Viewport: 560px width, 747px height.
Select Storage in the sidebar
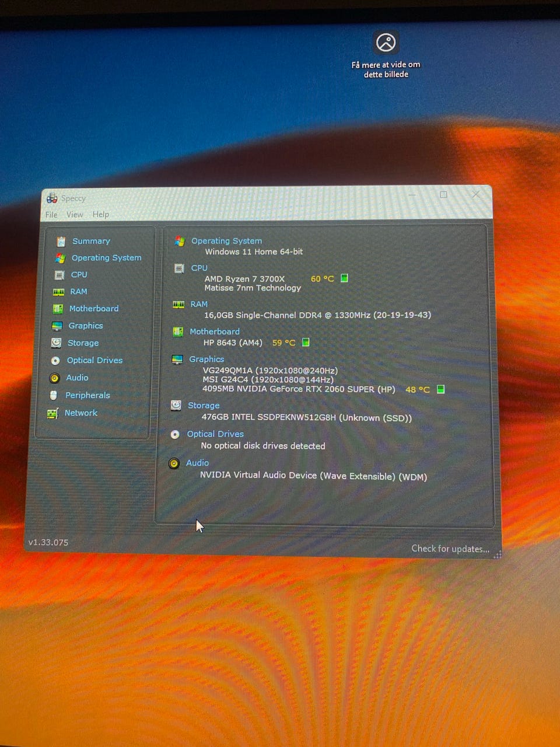coord(83,343)
